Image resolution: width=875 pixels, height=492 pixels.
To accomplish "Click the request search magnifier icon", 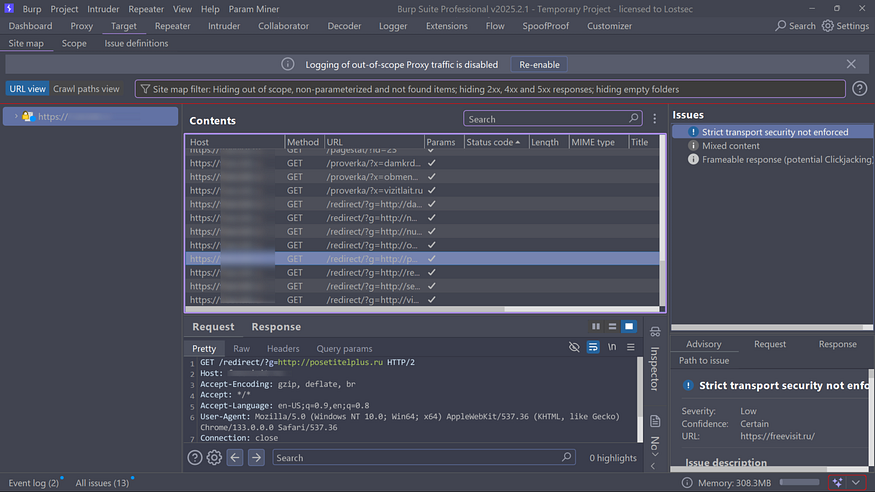I will (566, 457).
